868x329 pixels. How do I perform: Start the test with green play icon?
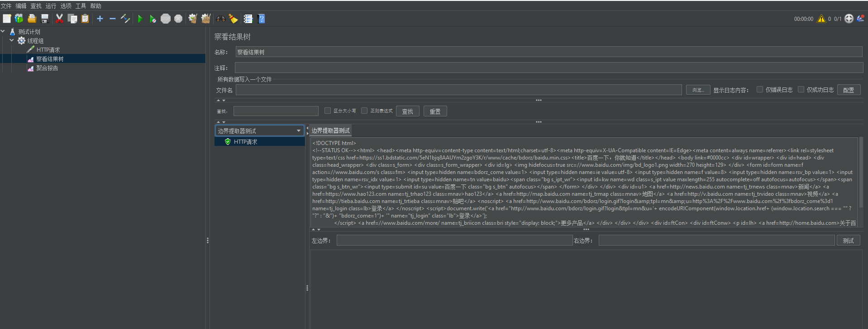point(140,19)
